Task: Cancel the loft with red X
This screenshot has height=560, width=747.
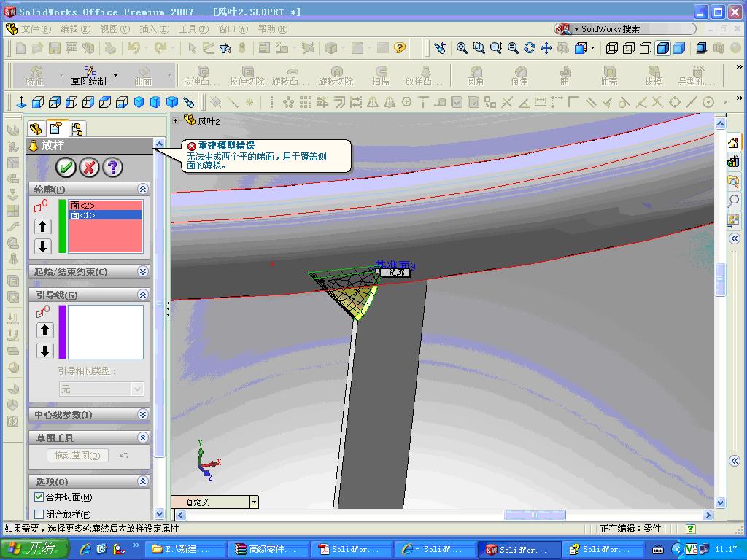Action: pyautogui.click(x=89, y=167)
